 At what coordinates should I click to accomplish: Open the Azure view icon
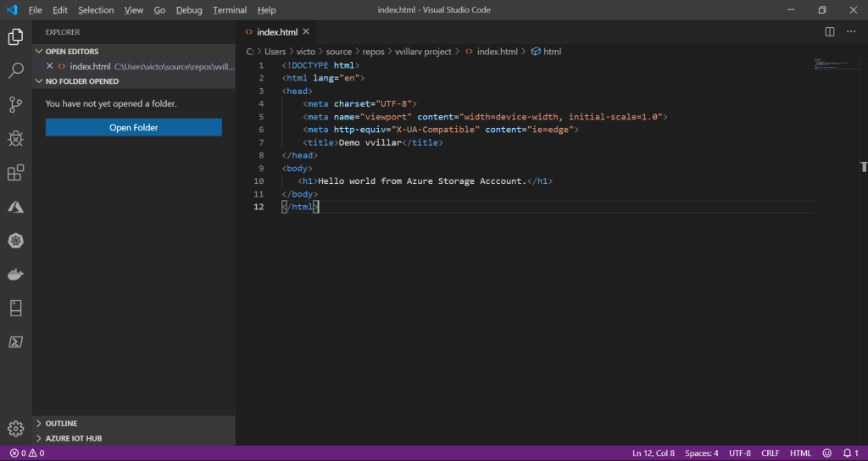tap(15, 207)
